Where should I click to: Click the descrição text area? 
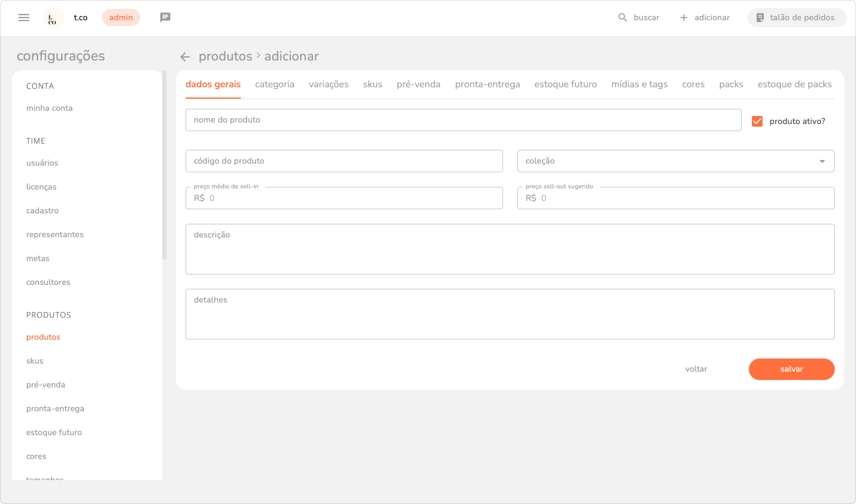pyautogui.click(x=510, y=249)
